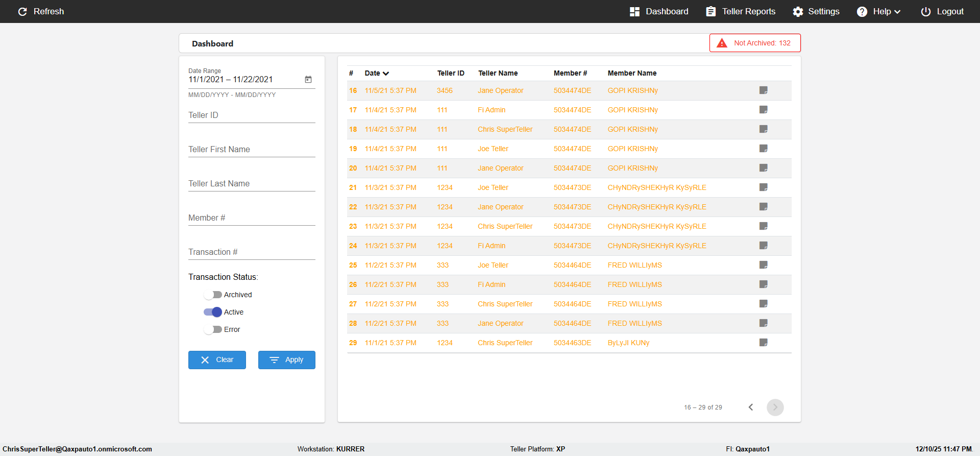Click date 11/2/21 5:37 PM in row 28
This screenshot has width=980, height=456.
[x=390, y=323]
